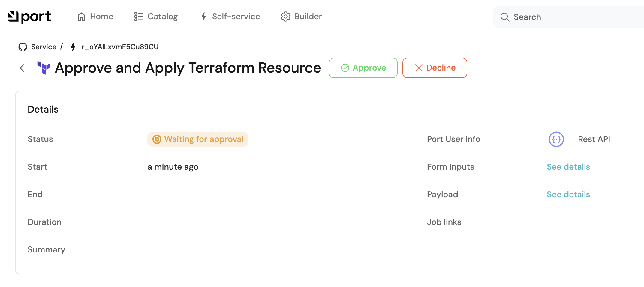Open the Home menu item

coord(101,17)
